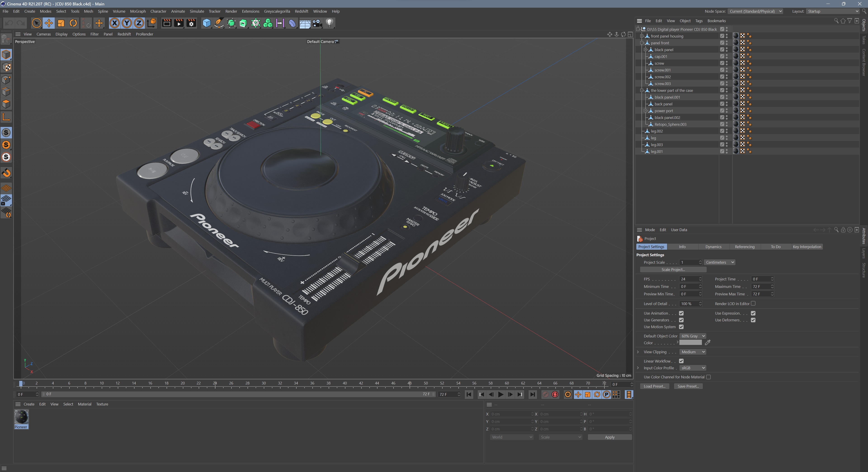Uncheck Use Animation checkbox
Screen dimensions: 868x472
coord(681,313)
